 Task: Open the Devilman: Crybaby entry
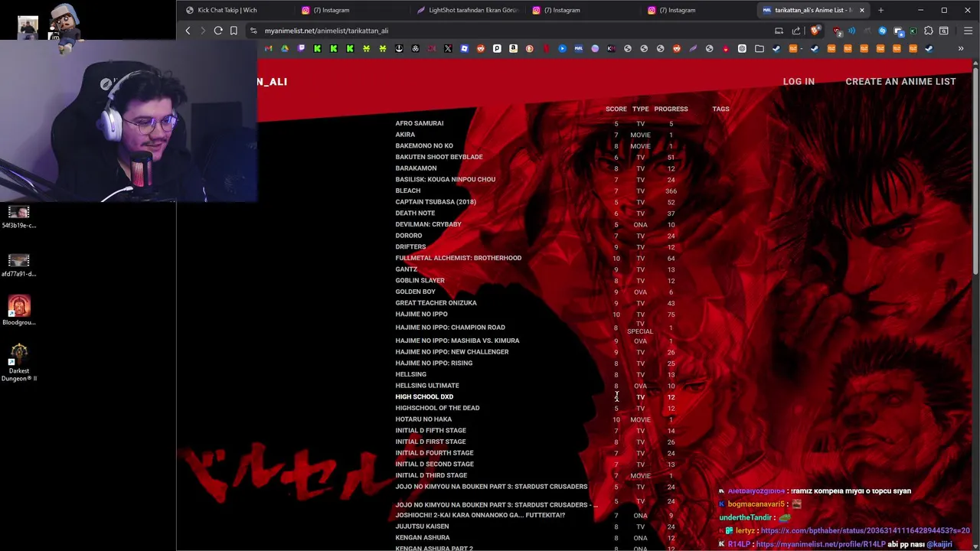tap(428, 224)
